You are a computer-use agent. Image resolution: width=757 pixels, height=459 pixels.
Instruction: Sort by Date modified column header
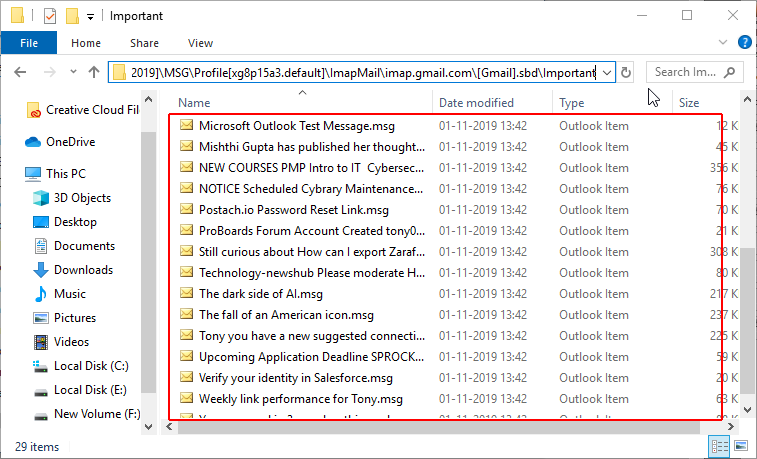click(x=476, y=103)
